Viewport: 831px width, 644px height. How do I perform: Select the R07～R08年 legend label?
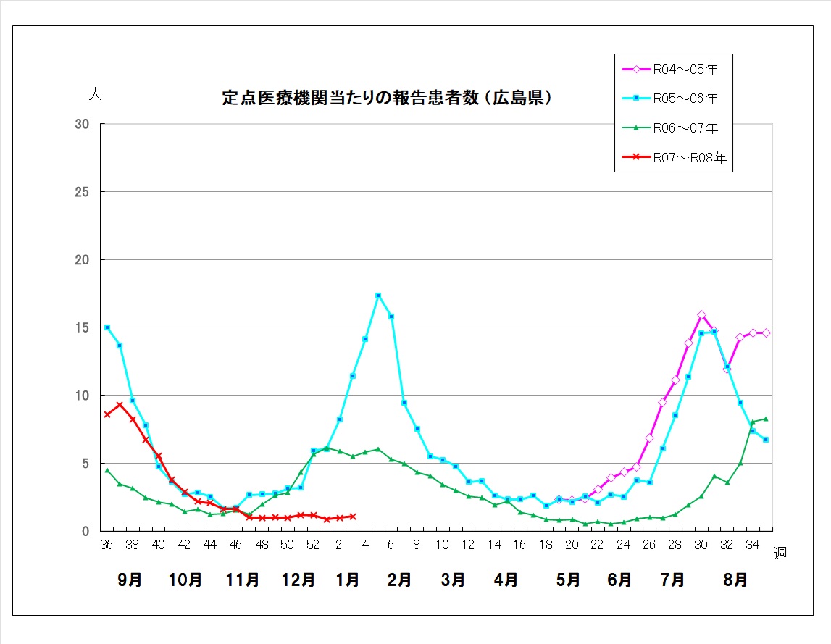[690, 157]
